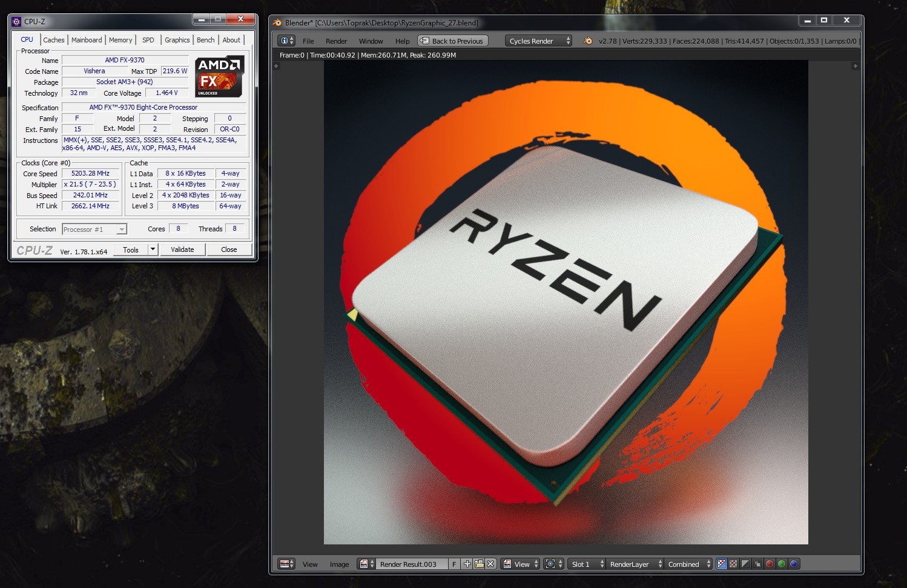Expand top-right region plus in render view
The image size is (907, 588).
[x=856, y=66]
